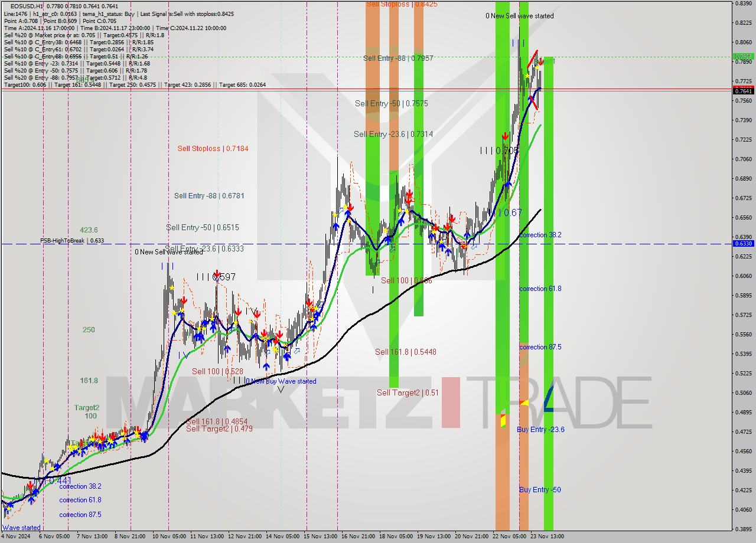Click the 0.7060 price axis value
This screenshot has width=756, height=543.
pos(743,159)
